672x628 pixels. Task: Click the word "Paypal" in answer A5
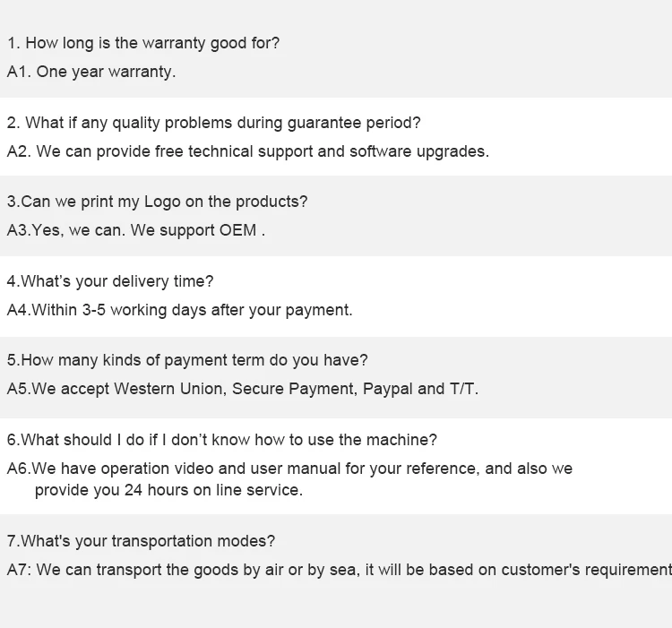(388, 389)
